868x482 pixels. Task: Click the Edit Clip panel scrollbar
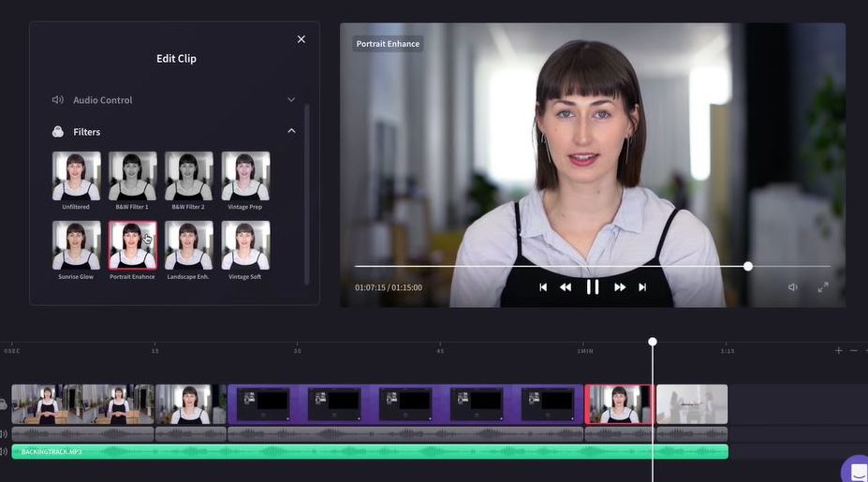click(307, 194)
